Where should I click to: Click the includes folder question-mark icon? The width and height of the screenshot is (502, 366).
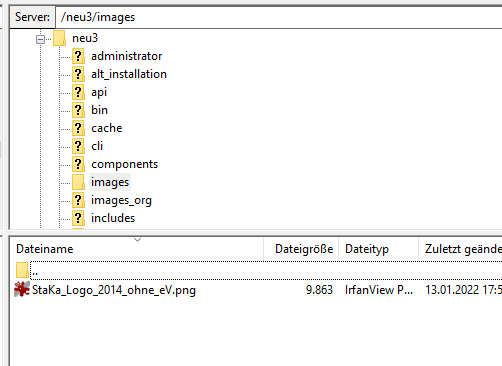click(x=78, y=218)
